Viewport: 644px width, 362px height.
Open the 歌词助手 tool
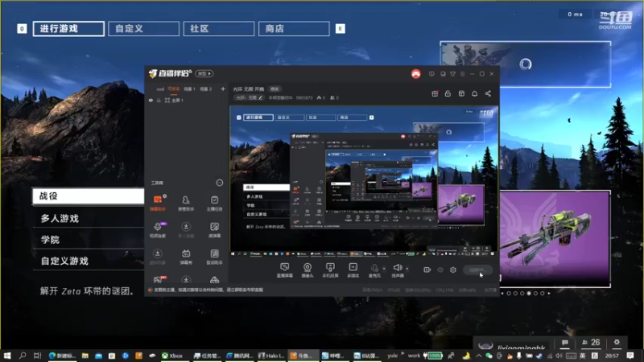point(214,257)
